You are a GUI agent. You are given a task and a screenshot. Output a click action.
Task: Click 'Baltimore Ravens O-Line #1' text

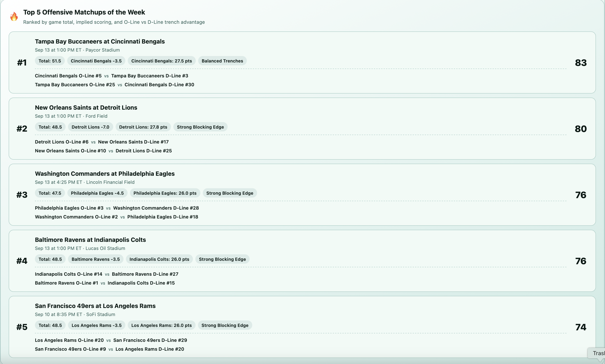(x=67, y=283)
